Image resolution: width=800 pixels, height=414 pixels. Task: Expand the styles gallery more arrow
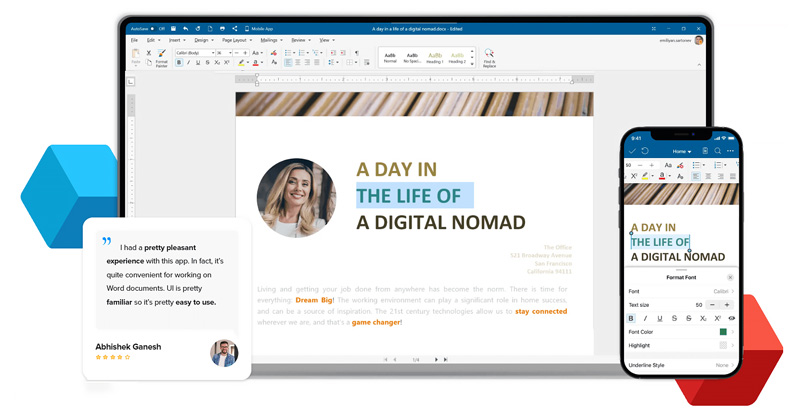point(472,64)
